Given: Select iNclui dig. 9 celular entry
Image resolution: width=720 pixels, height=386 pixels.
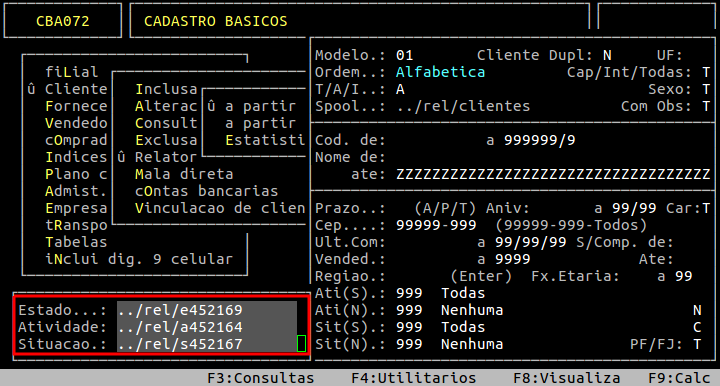Looking at the screenshot, I should 139,259.
